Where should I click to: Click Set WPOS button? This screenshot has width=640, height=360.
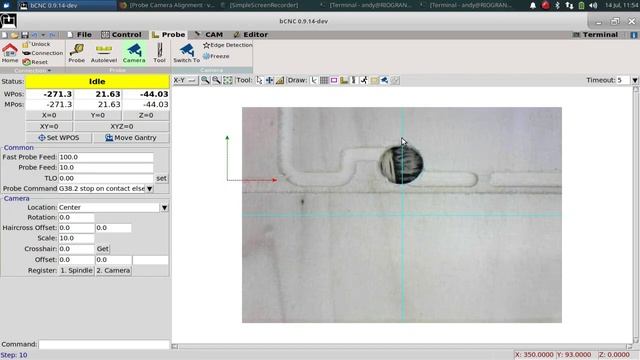point(59,138)
